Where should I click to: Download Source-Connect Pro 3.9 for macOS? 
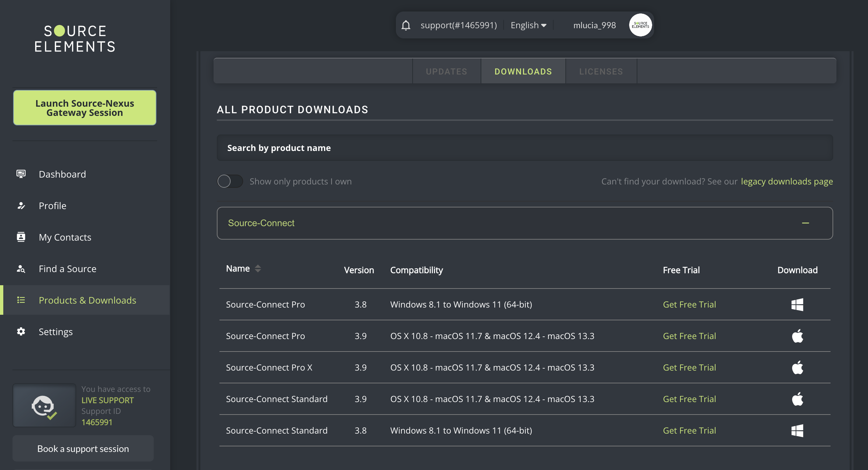point(797,336)
